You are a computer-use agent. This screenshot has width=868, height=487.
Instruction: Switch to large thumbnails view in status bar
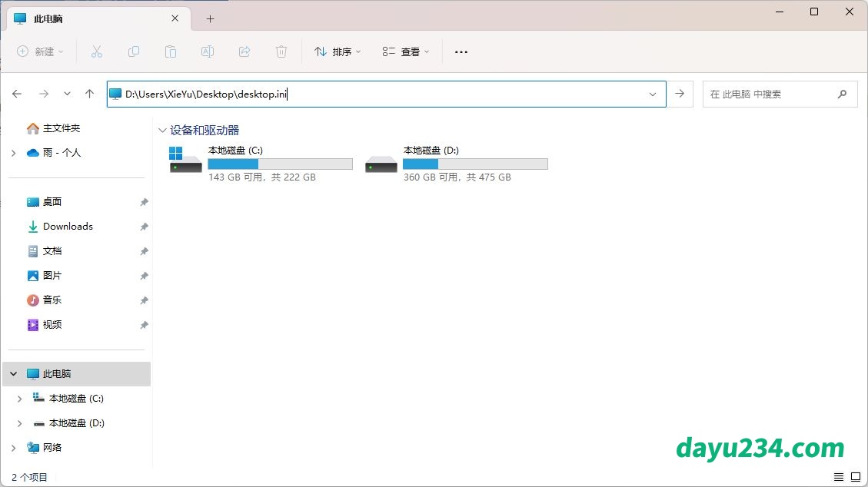click(x=855, y=477)
